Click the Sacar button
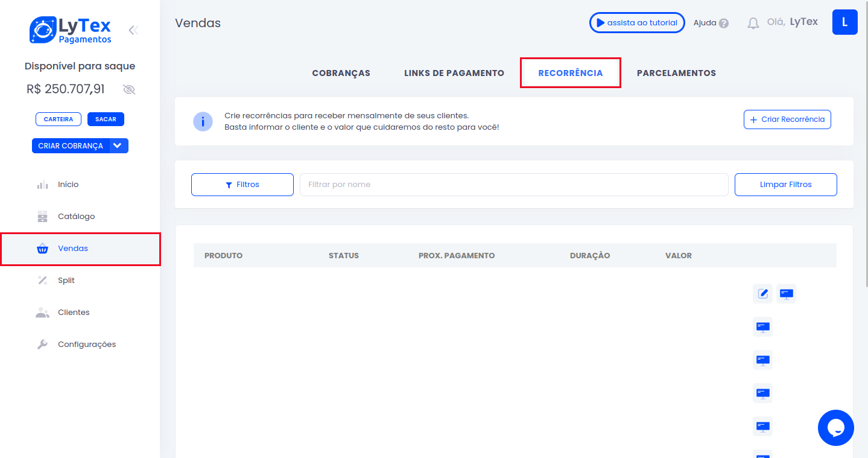The image size is (868, 458). coord(106,119)
